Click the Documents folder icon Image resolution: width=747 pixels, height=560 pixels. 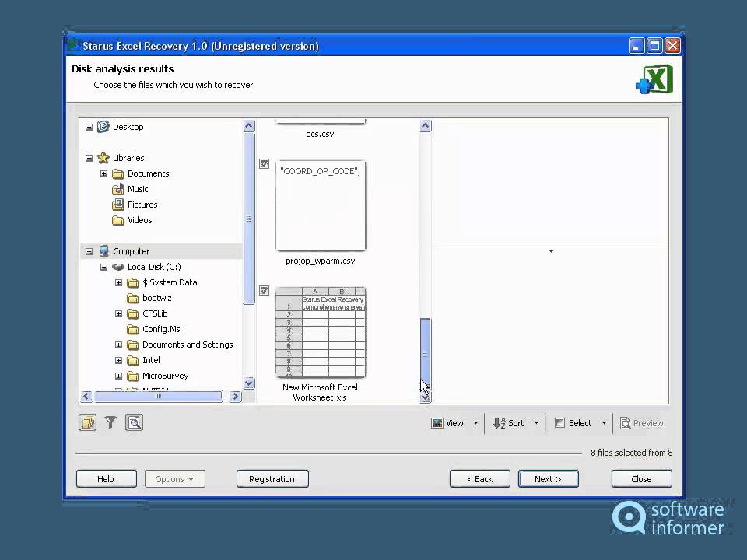[118, 173]
